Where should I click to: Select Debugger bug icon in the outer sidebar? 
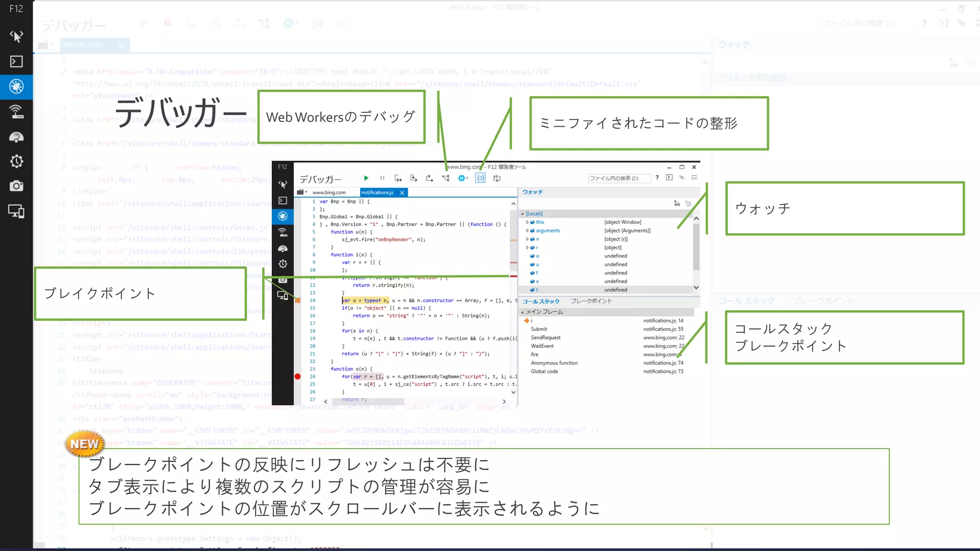pos(16,87)
